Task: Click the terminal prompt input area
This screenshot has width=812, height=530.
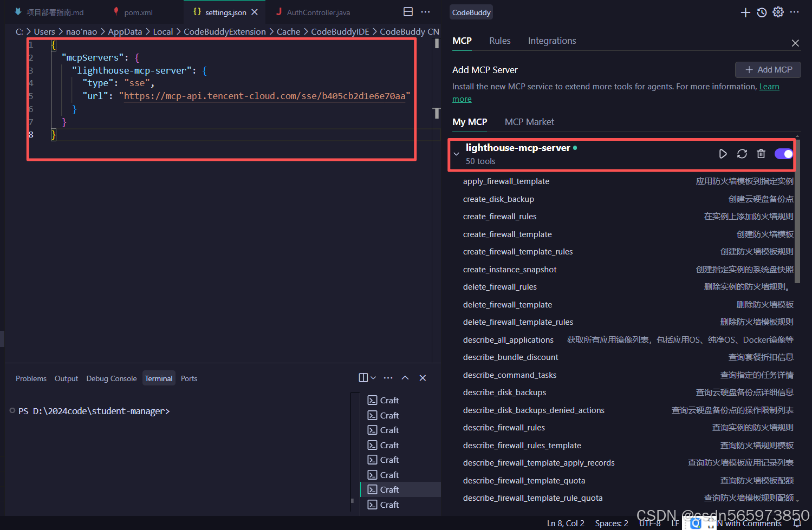Action: click(179, 411)
